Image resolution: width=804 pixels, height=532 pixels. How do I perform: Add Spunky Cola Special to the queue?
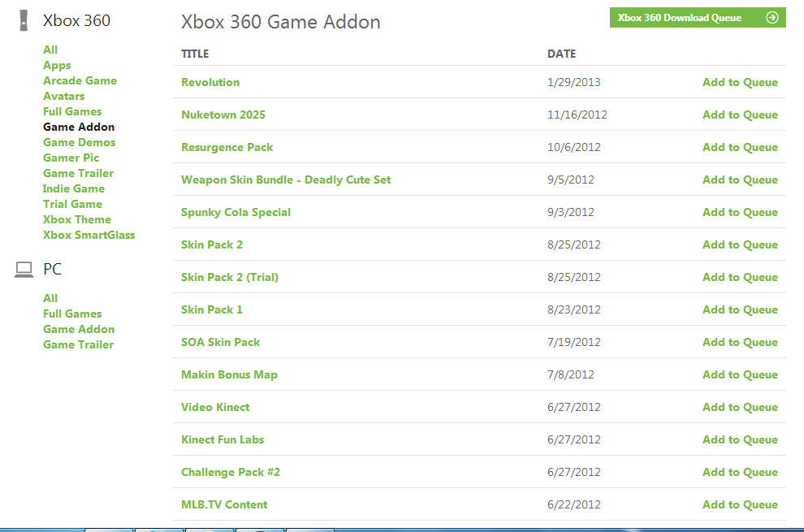(740, 212)
